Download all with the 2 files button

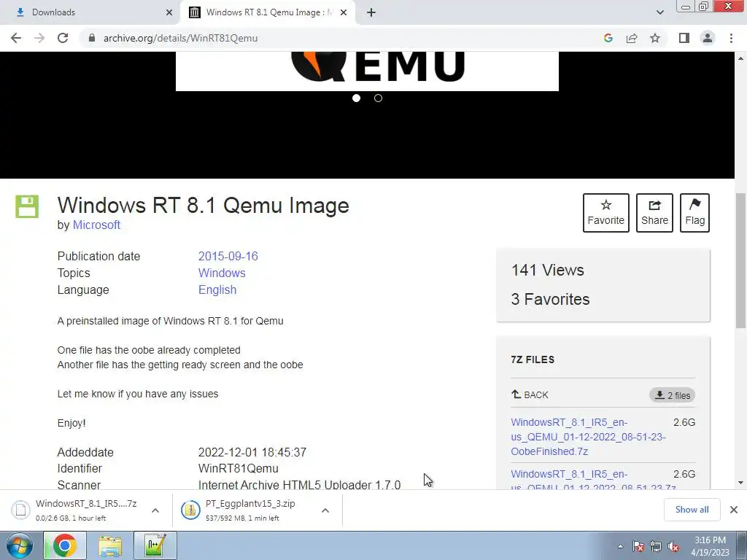coord(672,395)
